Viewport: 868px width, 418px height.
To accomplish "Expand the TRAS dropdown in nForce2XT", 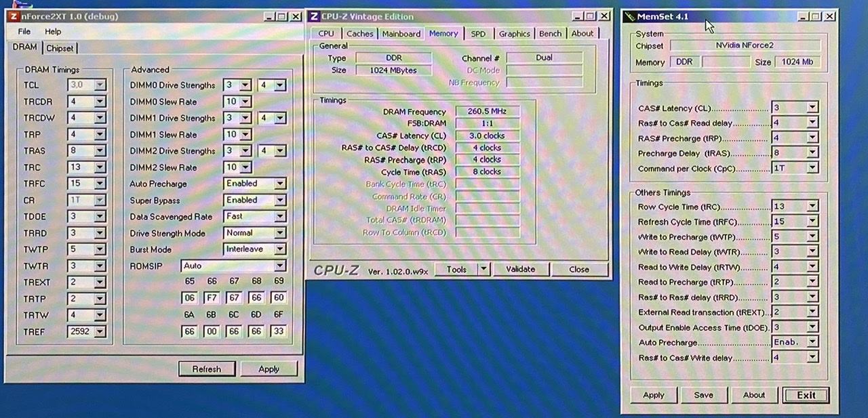I will point(100,151).
